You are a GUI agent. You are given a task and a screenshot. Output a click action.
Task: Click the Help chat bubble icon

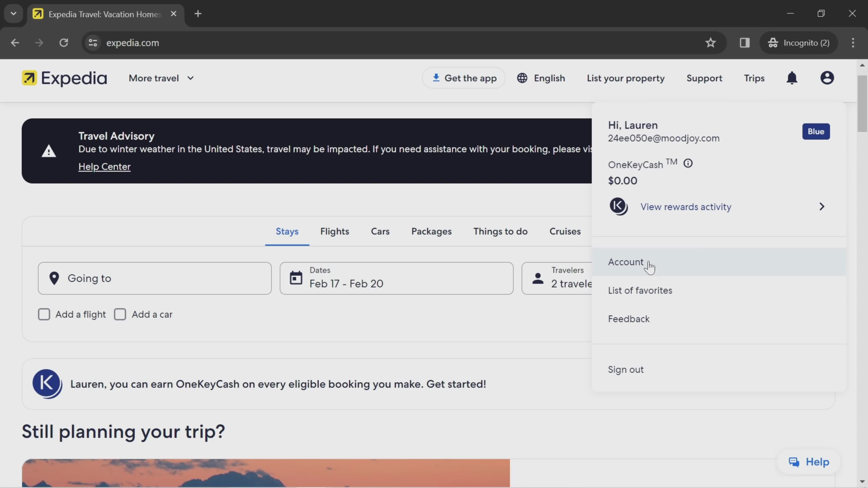pyautogui.click(x=794, y=462)
